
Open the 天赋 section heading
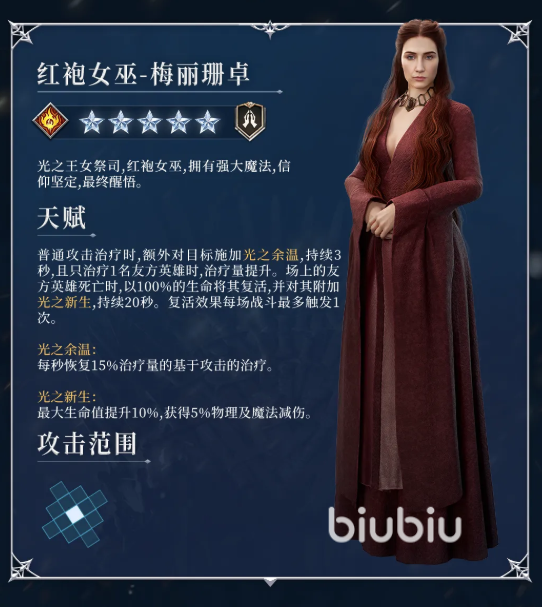click(x=62, y=218)
